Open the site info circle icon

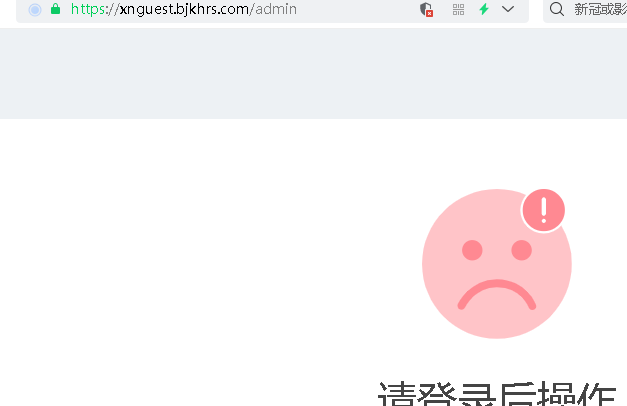coord(35,10)
